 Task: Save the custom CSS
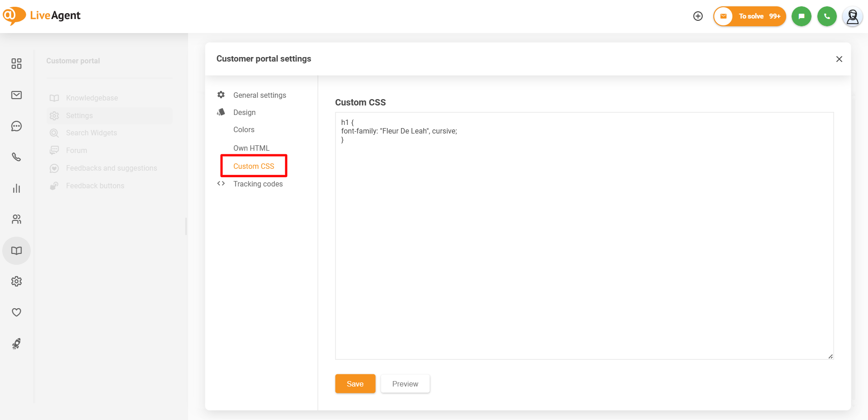coord(355,384)
